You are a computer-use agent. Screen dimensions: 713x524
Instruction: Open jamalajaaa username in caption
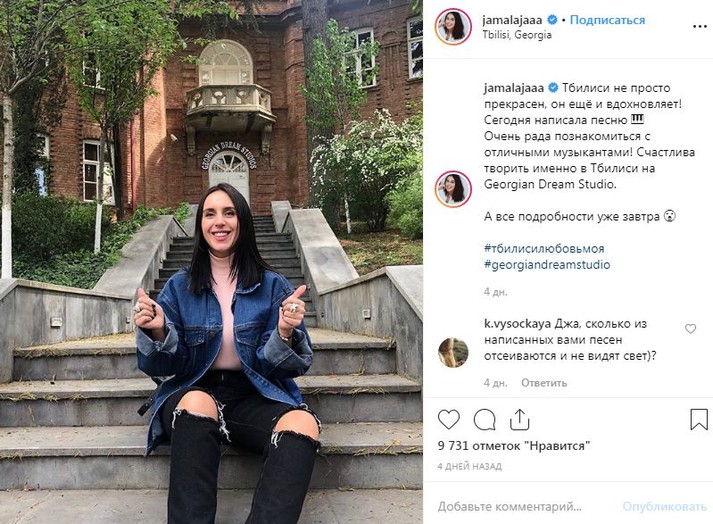coord(514,88)
